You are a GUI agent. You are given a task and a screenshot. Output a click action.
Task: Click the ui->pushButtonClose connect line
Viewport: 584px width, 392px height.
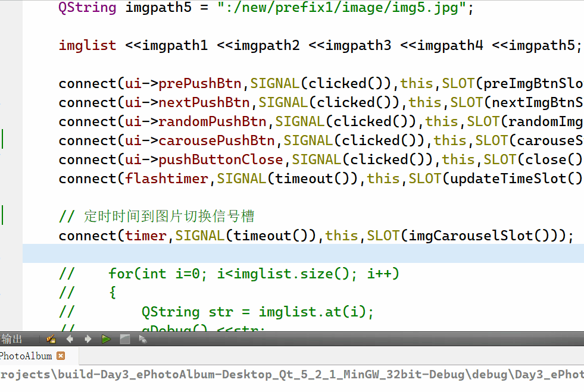[321, 159]
